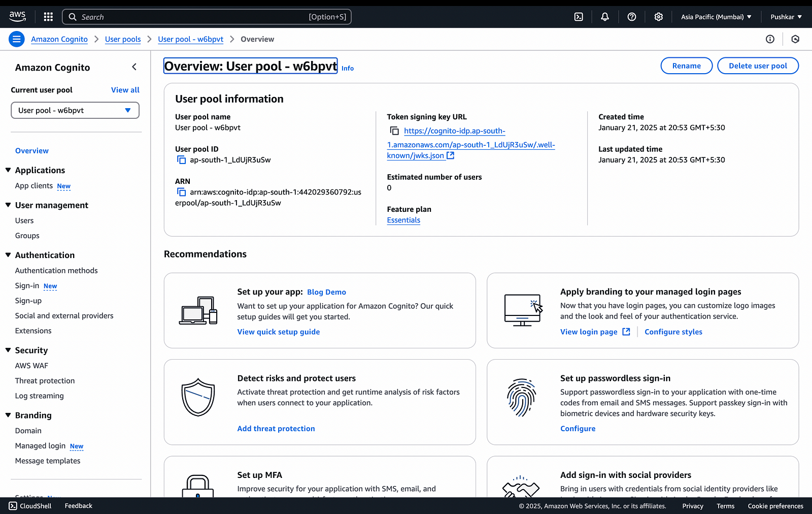Image resolution: width=812 pixels, height=514 pixels.
Task: Copy the User pool ID
Action: (181, 160)
